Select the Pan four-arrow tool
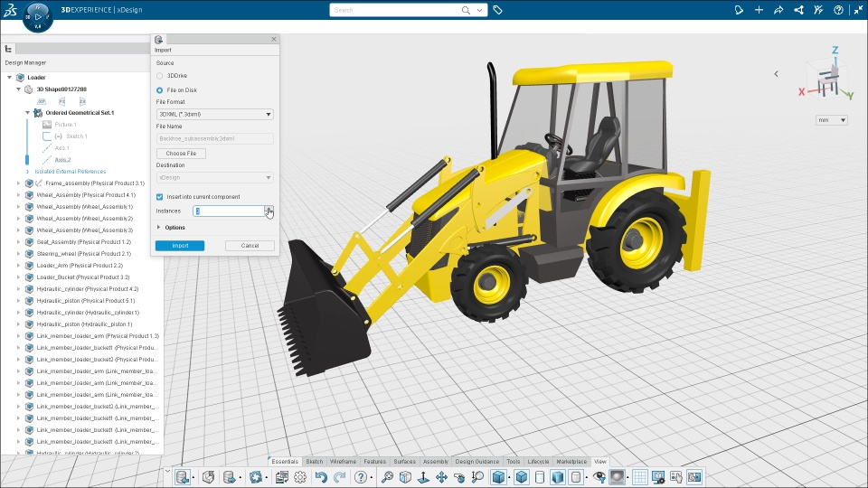This screenshot has width=868, height=488. tap(441, 477)
